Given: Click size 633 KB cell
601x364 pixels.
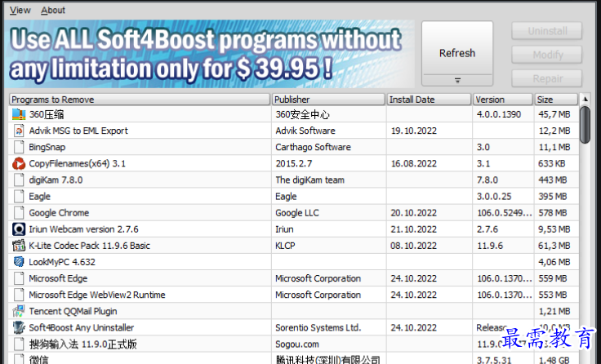Looking at the screenshot, I should (x=551, y=163).
